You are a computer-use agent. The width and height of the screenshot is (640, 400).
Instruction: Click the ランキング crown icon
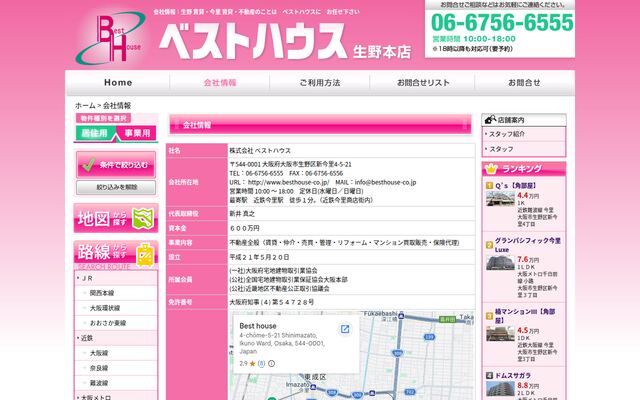[491, 168]
